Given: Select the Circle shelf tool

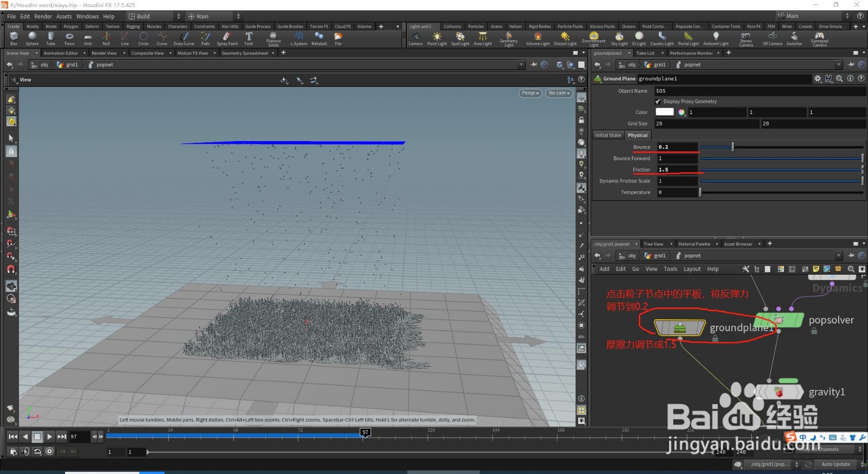Looking at the screenshot, I should pos(143,39).
